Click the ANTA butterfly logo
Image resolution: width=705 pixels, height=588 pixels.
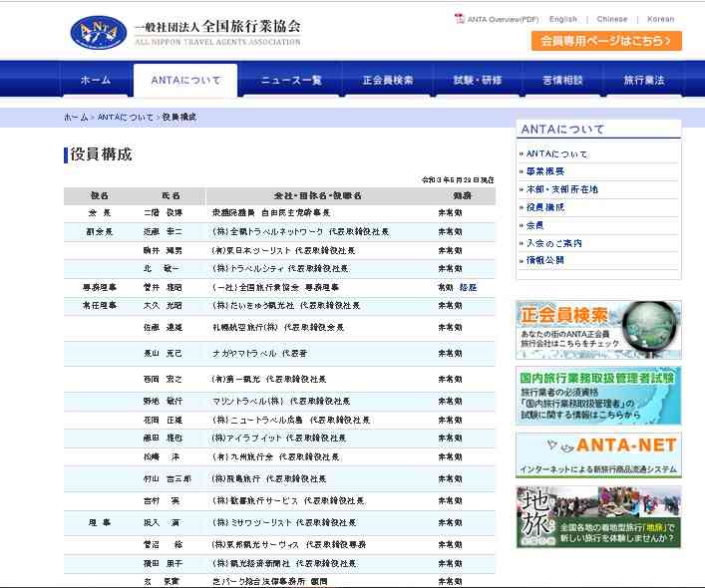pos(99,32)
